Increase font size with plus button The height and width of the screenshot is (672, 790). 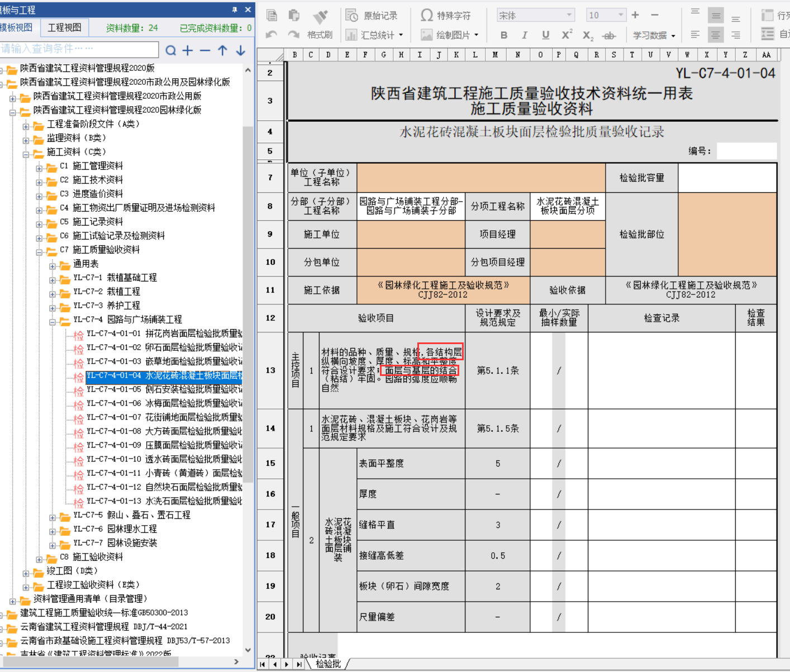click(x=635, y=15)
